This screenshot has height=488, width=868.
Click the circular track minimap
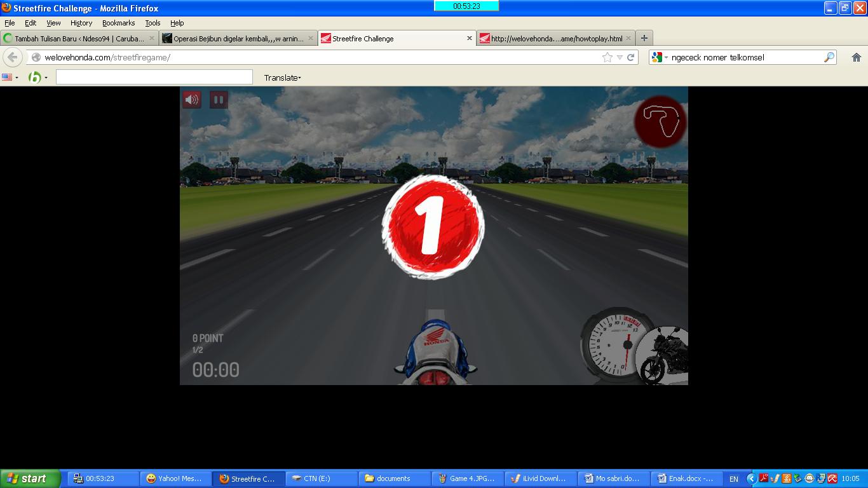[660, 121]
